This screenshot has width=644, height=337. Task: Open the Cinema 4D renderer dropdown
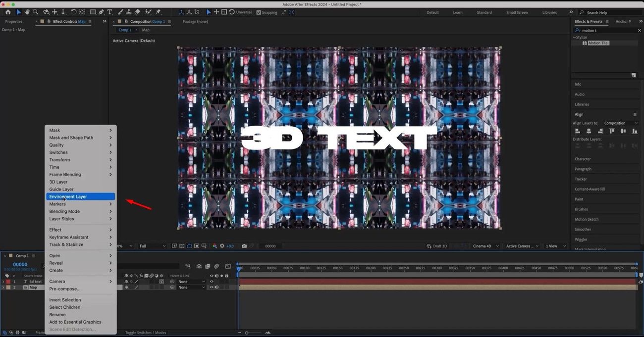(485, 246)
